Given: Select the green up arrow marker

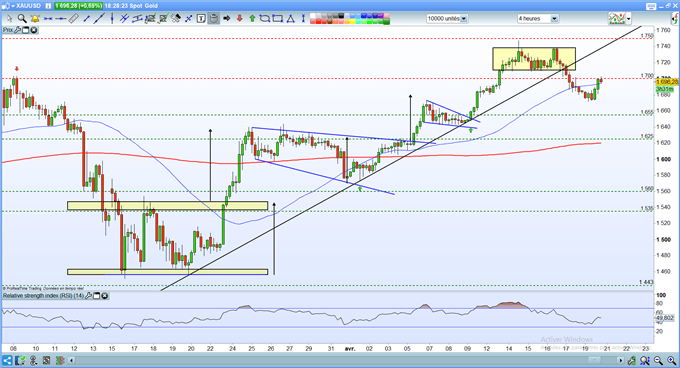Looking at the screenshot, I should point(252,18).
